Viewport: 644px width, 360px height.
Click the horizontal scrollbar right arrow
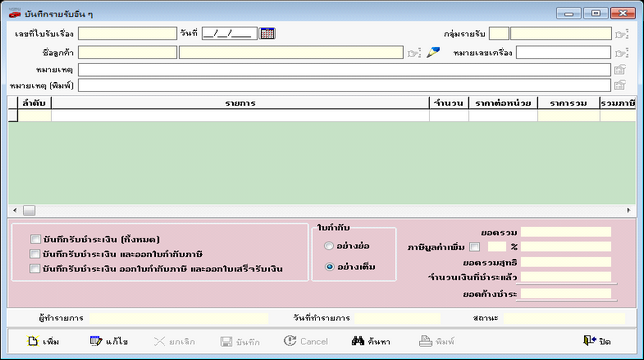click(x=628, y=211)
